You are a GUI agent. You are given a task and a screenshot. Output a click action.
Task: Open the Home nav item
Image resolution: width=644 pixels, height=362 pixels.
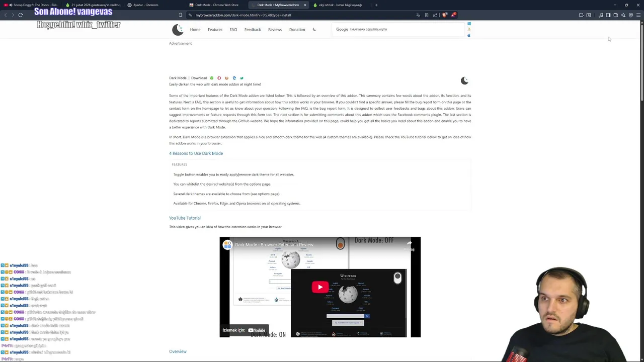click(195, 30)
